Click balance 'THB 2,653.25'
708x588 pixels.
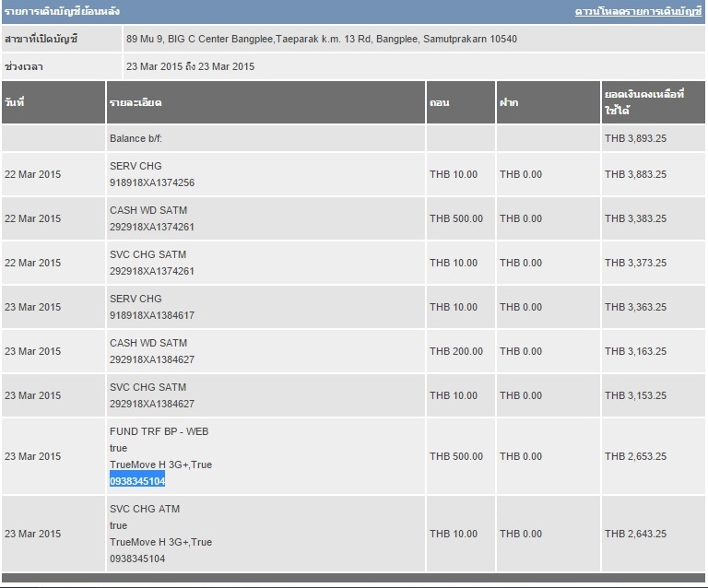coord(635,456)
